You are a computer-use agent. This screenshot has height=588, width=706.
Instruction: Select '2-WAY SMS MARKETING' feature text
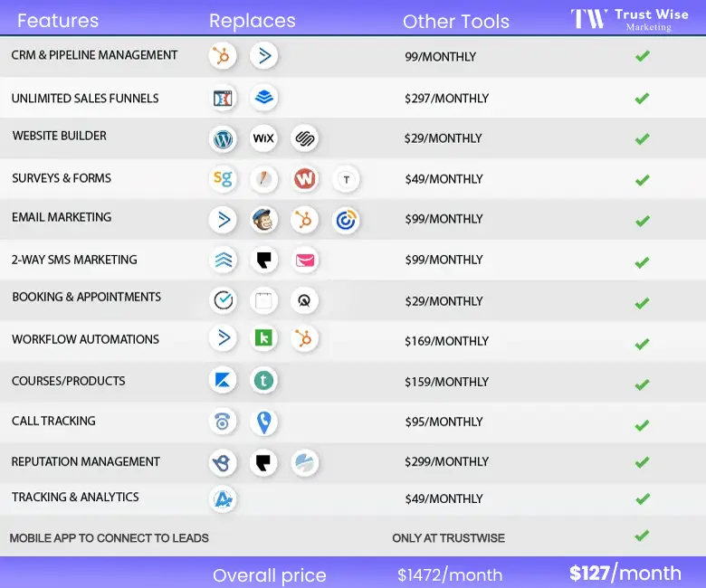click(x=74, y=260)
